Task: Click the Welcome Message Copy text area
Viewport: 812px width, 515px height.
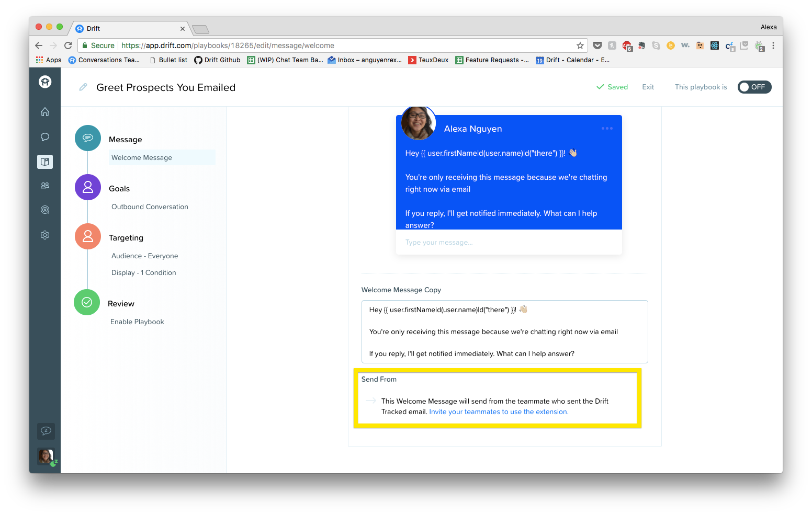Action: click(504, 331)
